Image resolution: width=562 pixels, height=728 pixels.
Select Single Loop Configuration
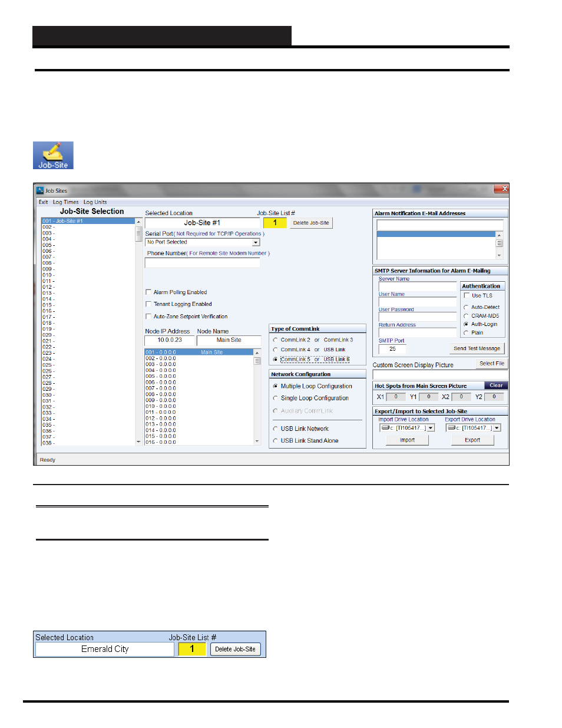[x=275, y=398]
